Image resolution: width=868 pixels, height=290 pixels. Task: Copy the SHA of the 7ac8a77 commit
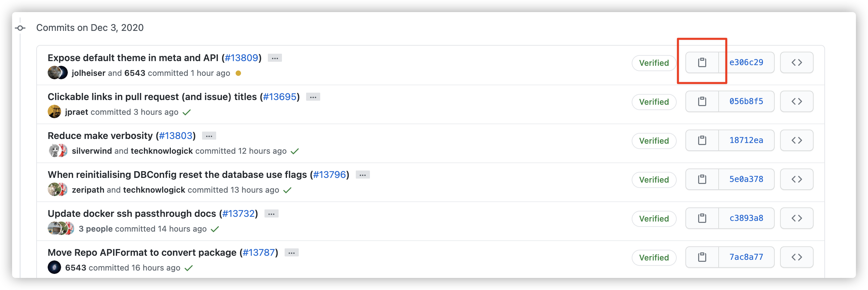pyautogui.click(x=702, y=257)
